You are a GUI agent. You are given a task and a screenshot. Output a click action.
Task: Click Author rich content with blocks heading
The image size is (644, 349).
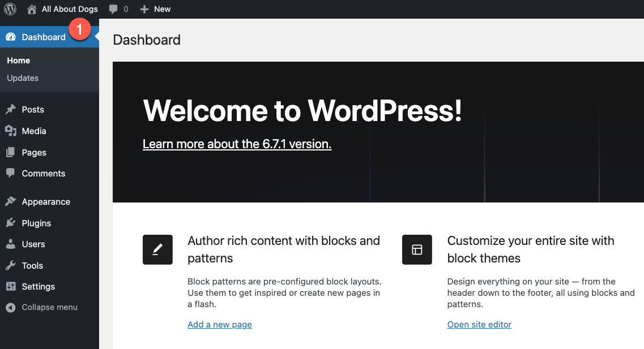(284, 249)
